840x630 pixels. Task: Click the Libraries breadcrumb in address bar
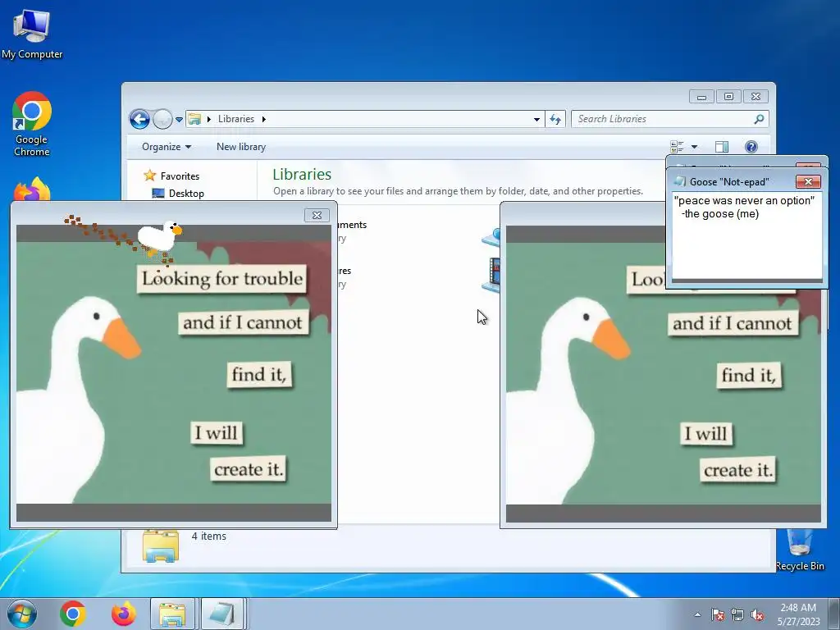coord(235,119)
